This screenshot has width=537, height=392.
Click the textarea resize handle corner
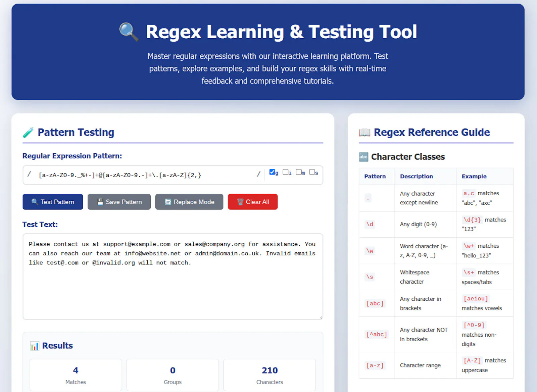(321, 317)
